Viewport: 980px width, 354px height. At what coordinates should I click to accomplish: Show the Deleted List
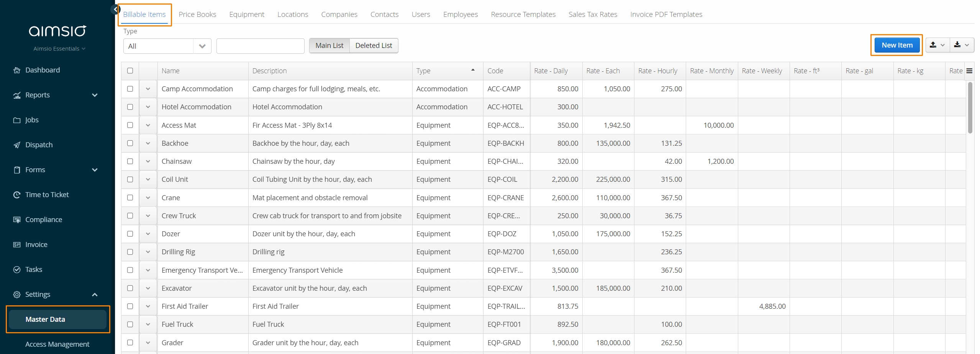click(x=374, y=46)
